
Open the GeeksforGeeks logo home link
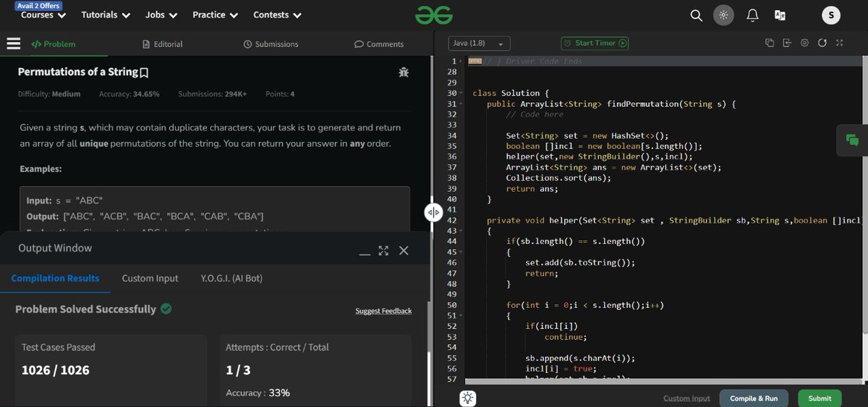(434, 14)
